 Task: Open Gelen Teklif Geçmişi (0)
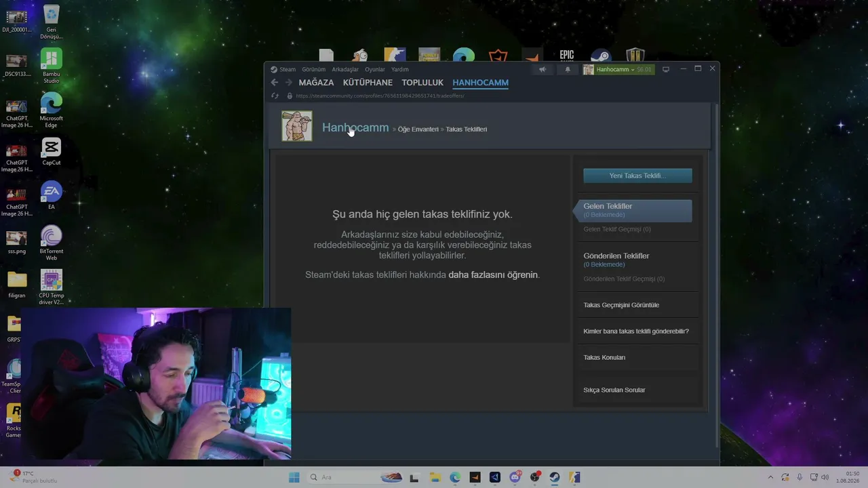tap(617, 229)
